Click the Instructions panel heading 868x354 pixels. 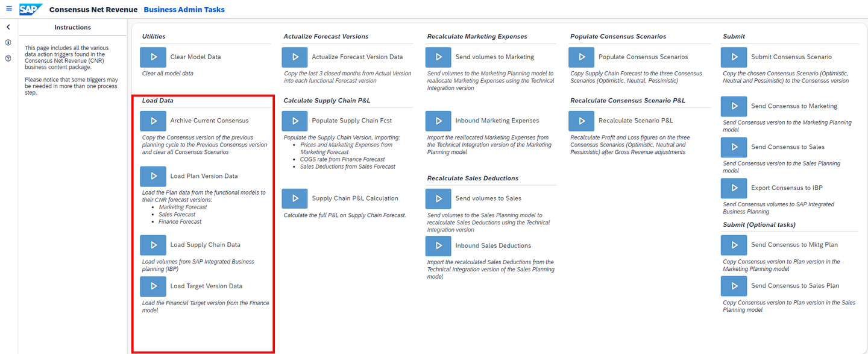click(x=73, y=27)
